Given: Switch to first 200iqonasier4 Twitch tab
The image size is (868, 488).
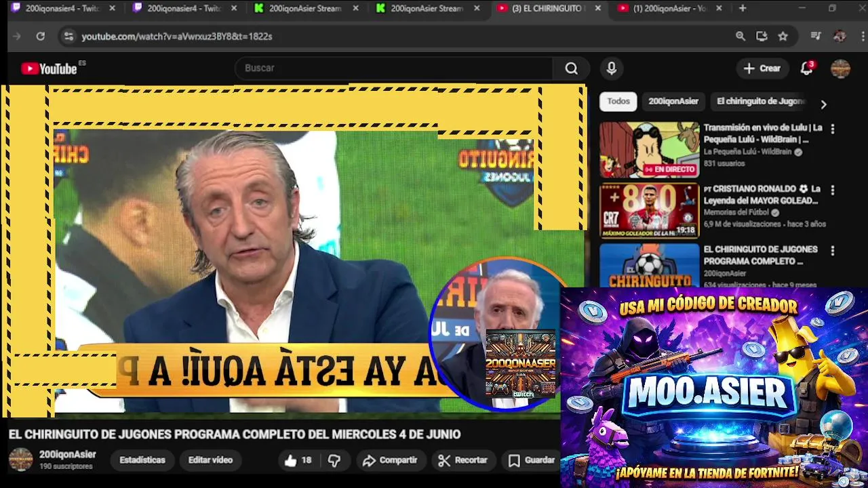Looking at the screenshot, I should point(56,8).
